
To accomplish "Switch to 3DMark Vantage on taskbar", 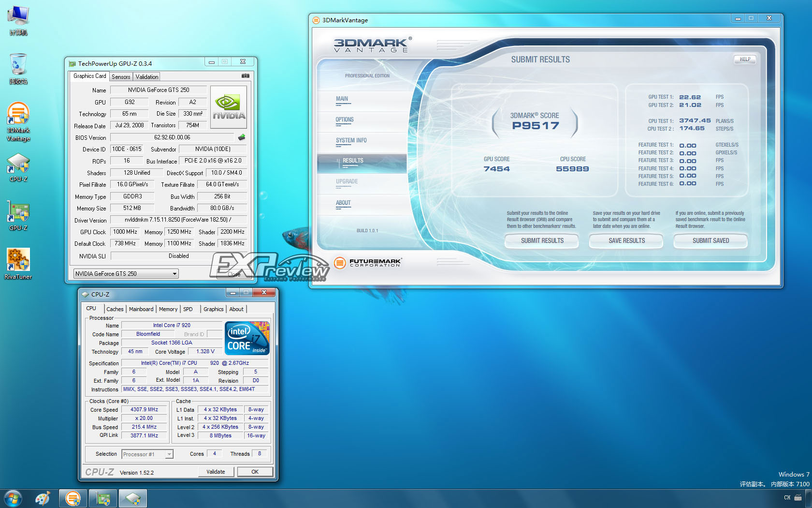I will point(73,498).
